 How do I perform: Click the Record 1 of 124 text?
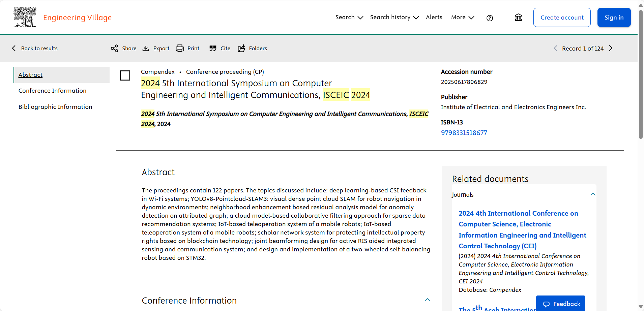[x=583, y=49]
